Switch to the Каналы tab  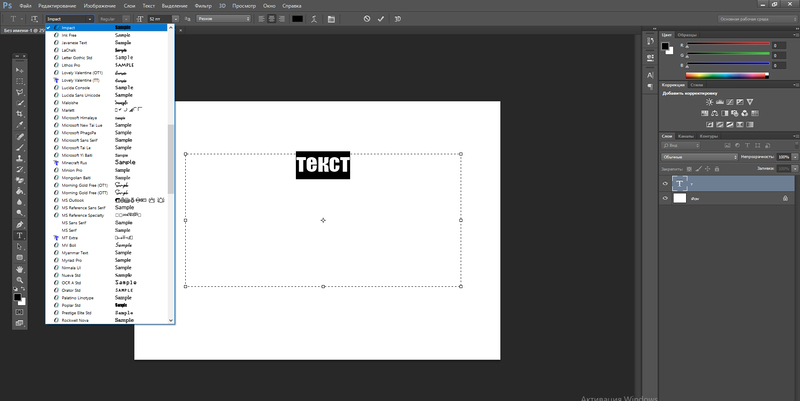tap(686, 135)
